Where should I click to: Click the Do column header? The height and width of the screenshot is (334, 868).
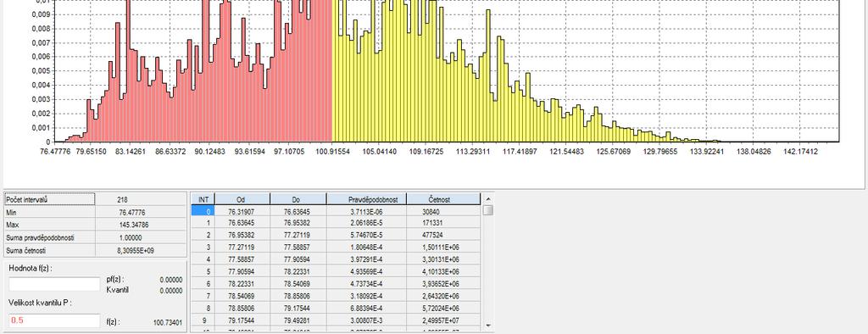pos(298,199)
